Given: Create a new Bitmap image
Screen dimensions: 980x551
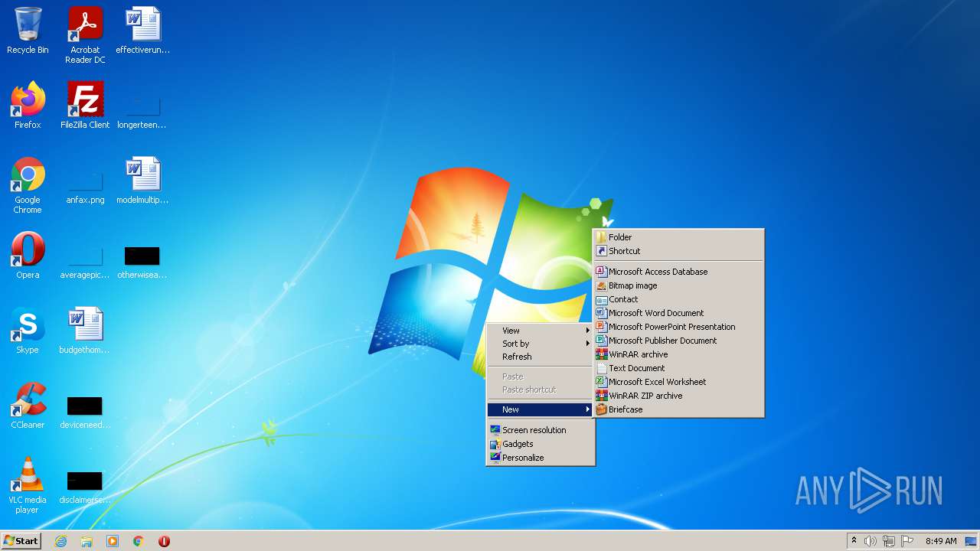Looking at the screenshot, I should pyautogui.click(x=678, y=285).
